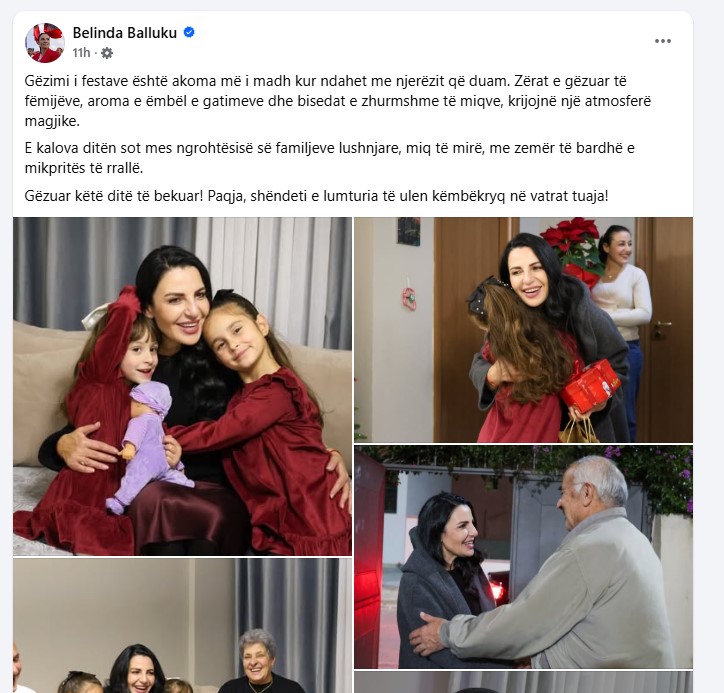Viewport: 724px width, 693px height.
Task: Open photo of woman hugging girl at doorway
Action: (x=524, y=330)
